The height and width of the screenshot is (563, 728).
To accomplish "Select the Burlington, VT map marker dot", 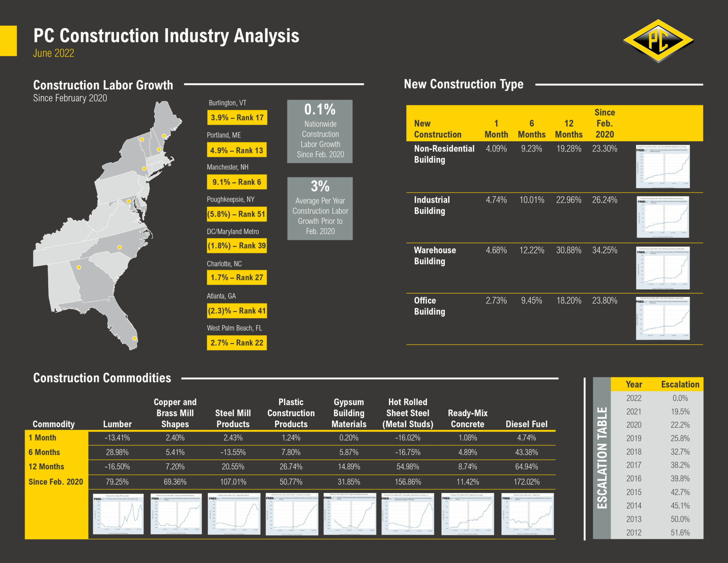I will (x=141, y=139).
